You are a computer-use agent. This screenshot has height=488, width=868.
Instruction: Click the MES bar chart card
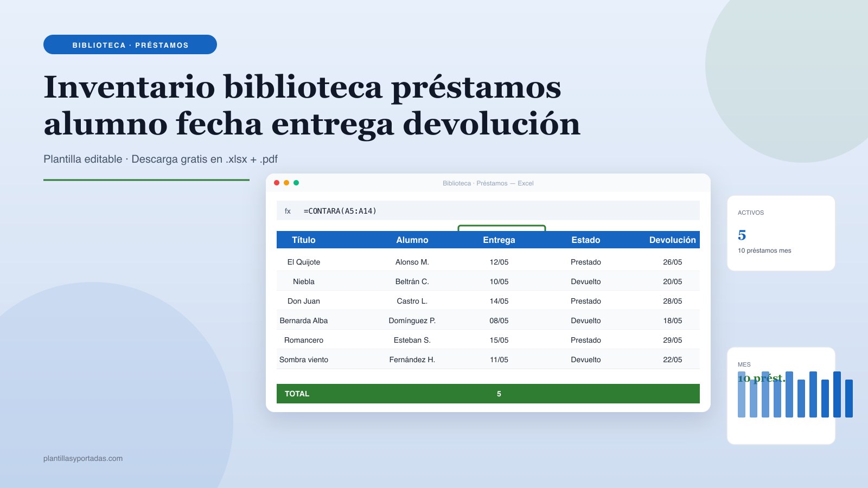pos(781,396)
